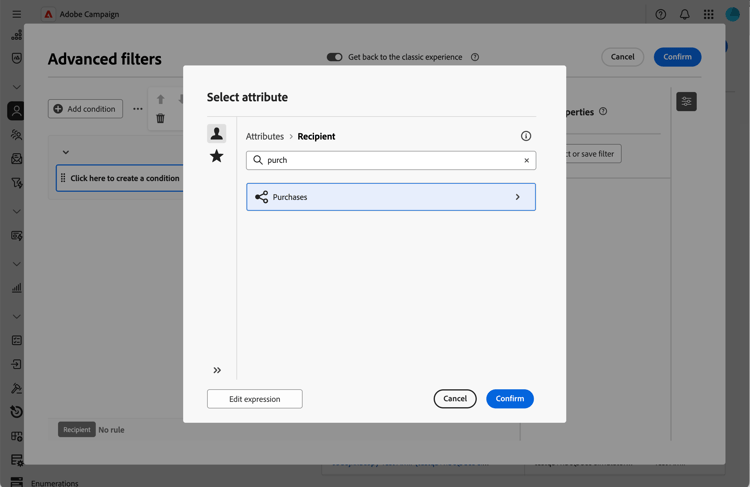Open the three-dots more options menu
This screenshot has width=750, height=487.
[138, 109]
